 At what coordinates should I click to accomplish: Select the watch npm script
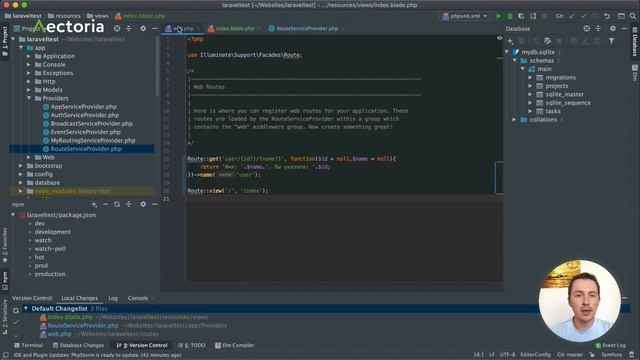43,240
